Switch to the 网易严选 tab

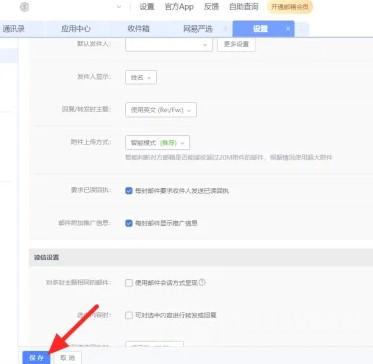tap(198, 29)
